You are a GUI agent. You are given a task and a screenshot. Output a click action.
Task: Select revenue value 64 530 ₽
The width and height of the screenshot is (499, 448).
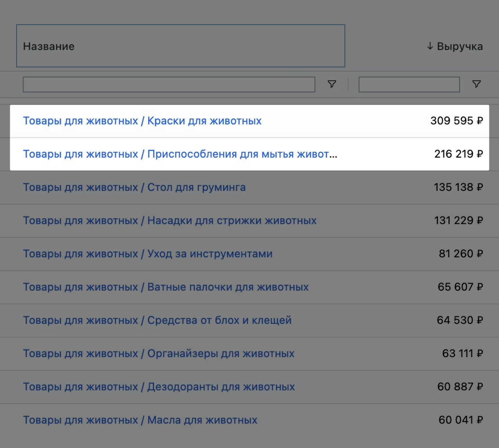tap(460, 320)
